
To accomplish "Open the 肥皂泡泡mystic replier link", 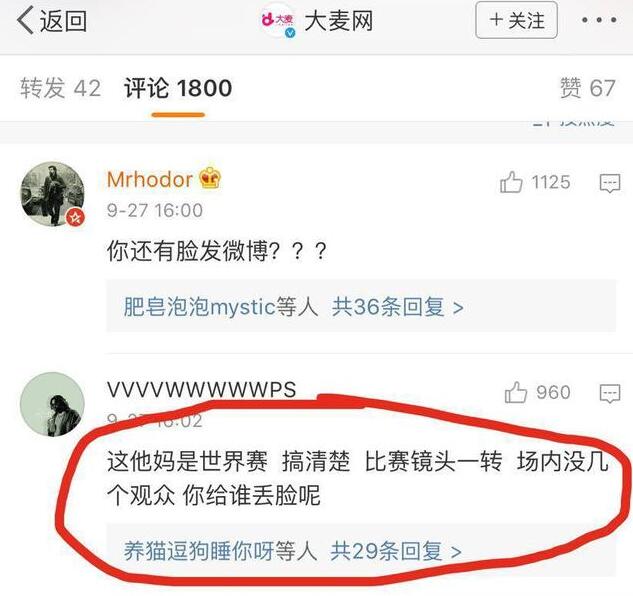I will [x=199, y=307].
